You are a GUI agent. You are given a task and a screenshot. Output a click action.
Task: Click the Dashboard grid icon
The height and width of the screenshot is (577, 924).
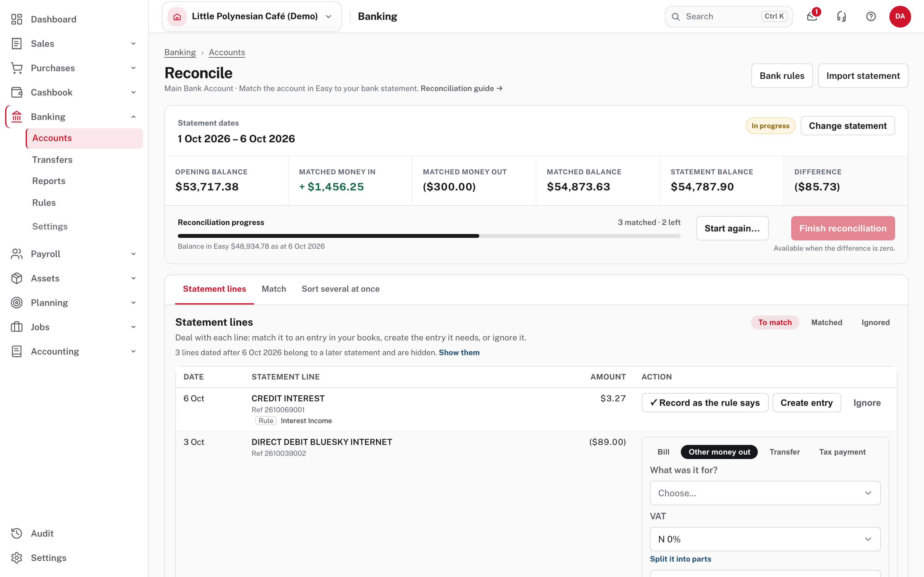tap(17, 19)
